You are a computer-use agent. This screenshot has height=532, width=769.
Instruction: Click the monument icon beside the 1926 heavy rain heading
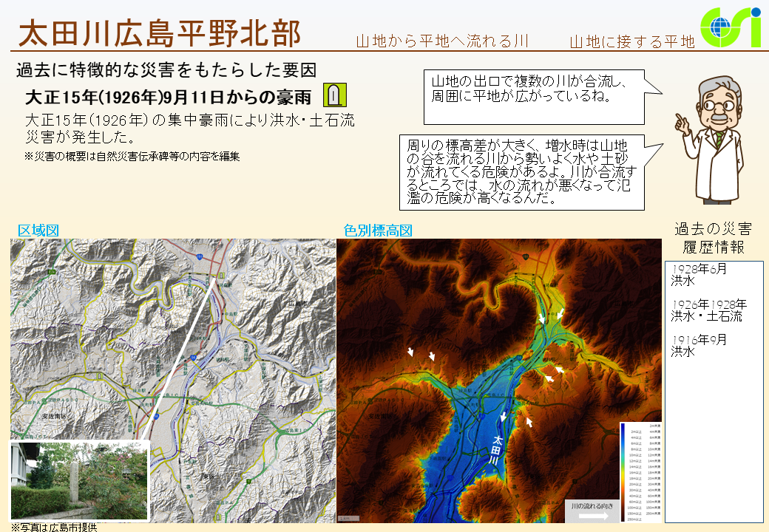[x=334, y=95]
